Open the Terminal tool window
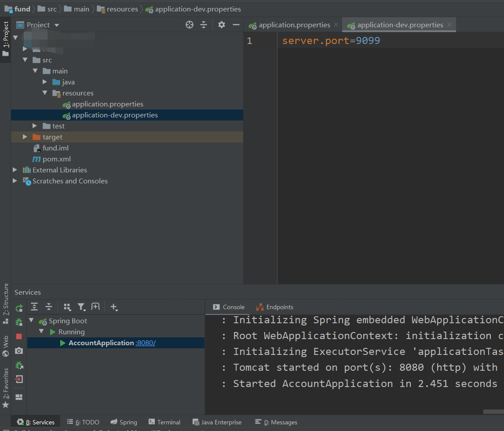 pos(164,422)
